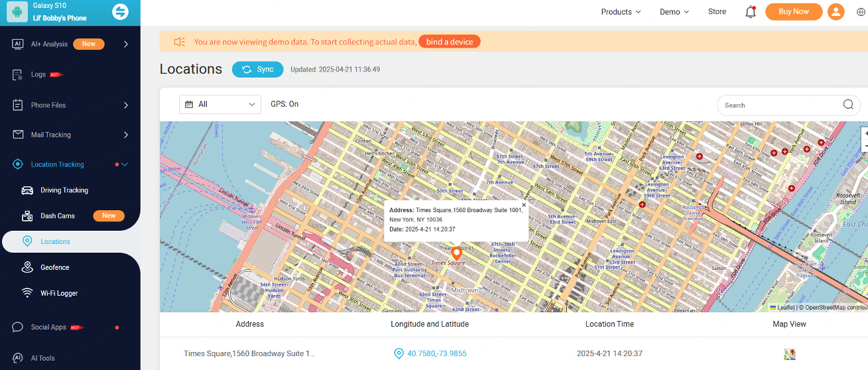868x370 pixels.
Task: Click coordinates 40.7580,-73.9855 link
Action: [436, 354]
